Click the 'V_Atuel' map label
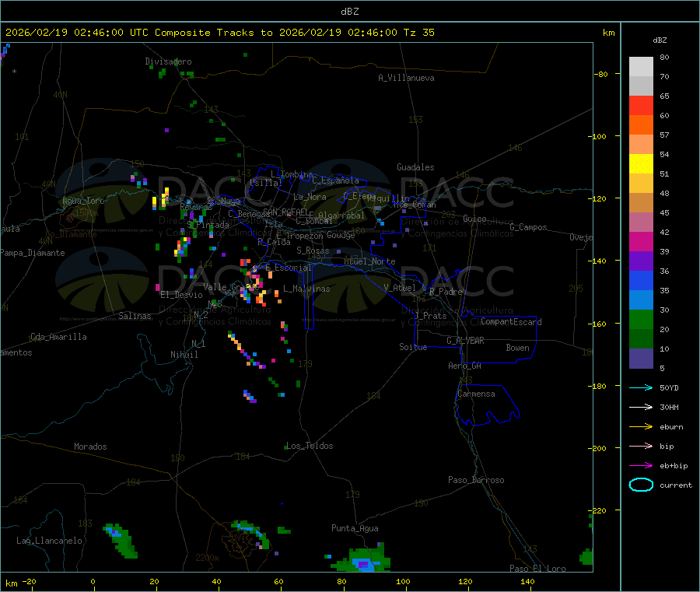The height and width of the screenshot is (592, 700). (x=400, y=288)
